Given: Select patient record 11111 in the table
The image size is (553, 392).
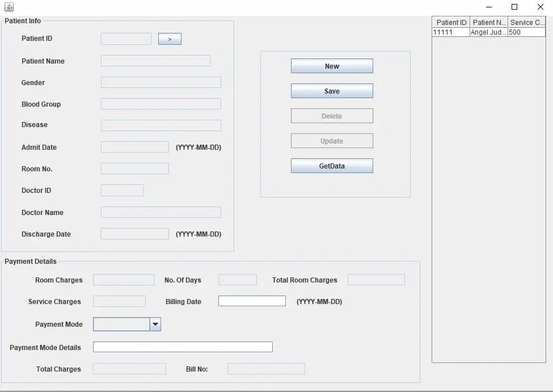Looking at the screenshot, I should pyautogui.click(x=488, y=32).
